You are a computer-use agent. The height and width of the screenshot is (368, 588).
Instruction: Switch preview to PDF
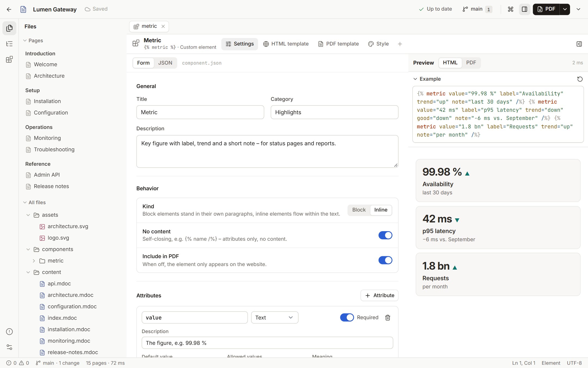pos(471,63)
